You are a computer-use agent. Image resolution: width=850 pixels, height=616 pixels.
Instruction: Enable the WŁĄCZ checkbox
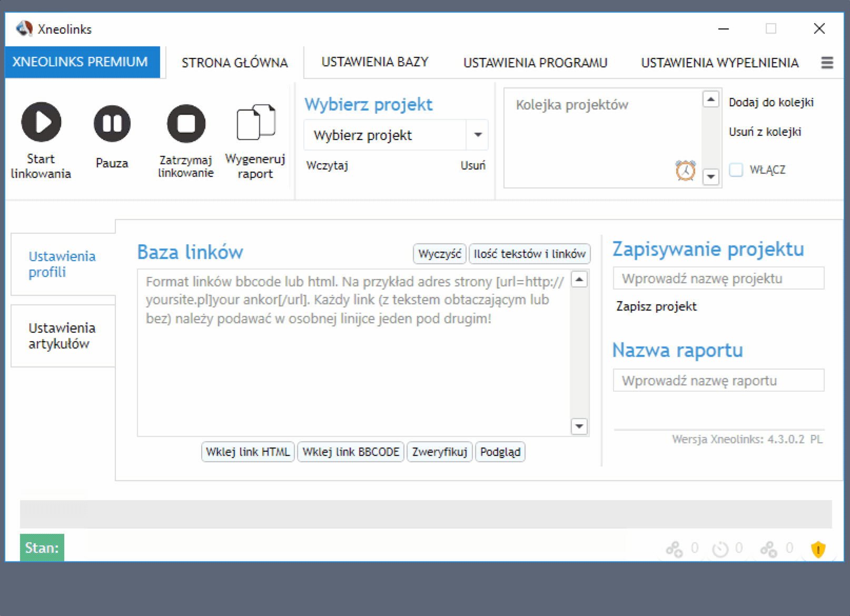(736, 170)
